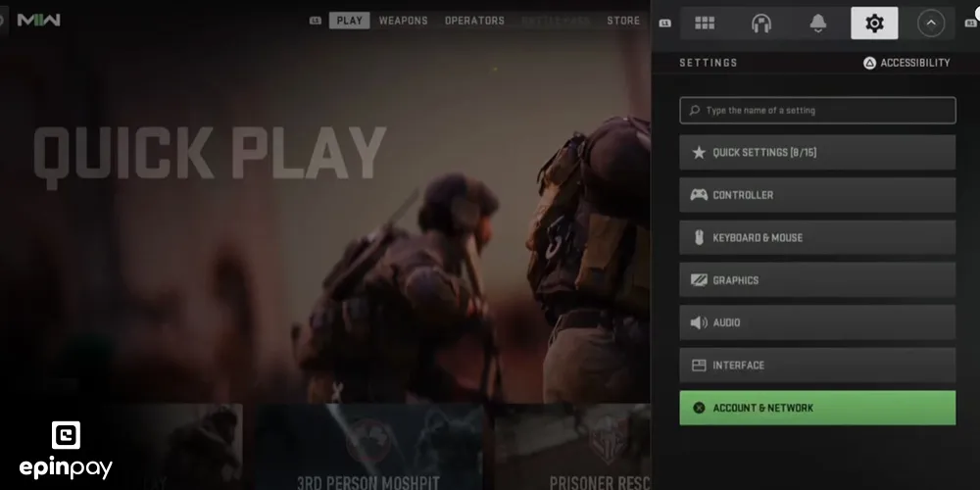Open Quick Settings (8/15)
This screenshot has width=980, height=490.
click(817, 153)
